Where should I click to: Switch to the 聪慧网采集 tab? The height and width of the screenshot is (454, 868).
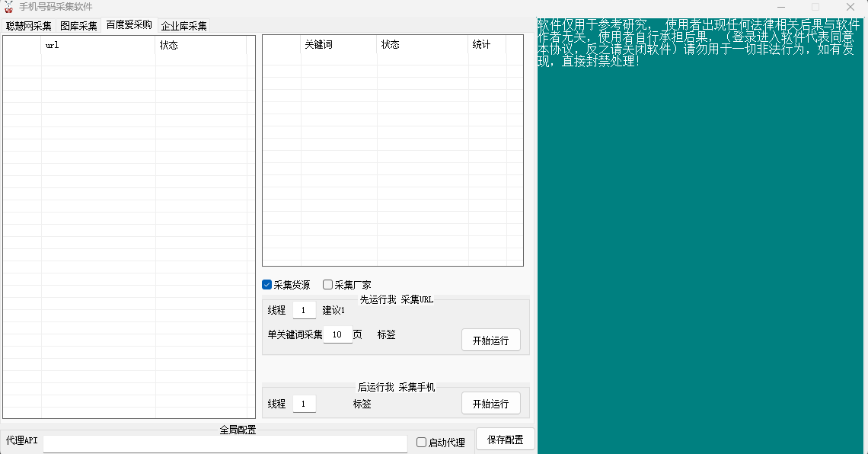[29, 26]
